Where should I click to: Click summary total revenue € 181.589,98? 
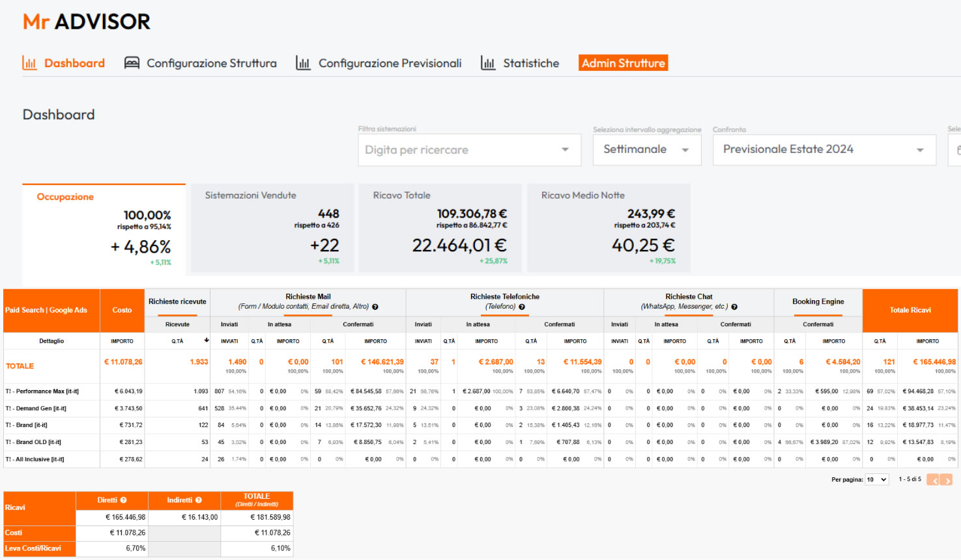click(x=270, y=517)
